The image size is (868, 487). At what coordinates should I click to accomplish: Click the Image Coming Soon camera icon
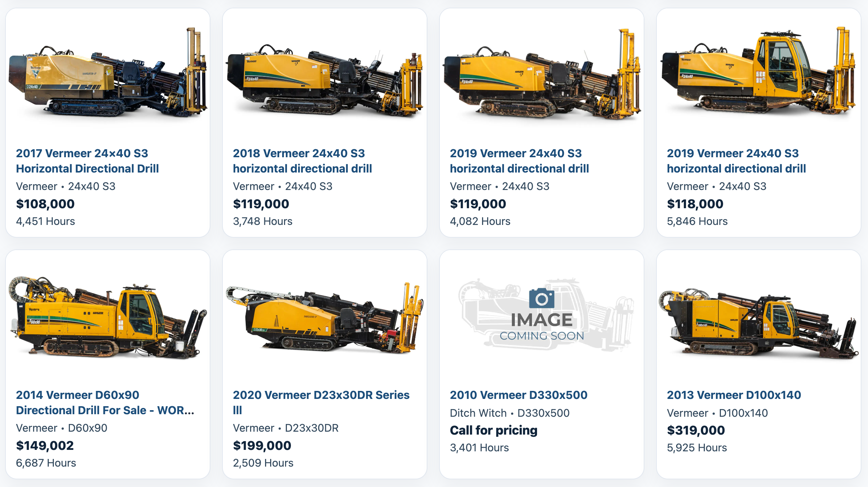pyautogui.click(x=542, y=298)
